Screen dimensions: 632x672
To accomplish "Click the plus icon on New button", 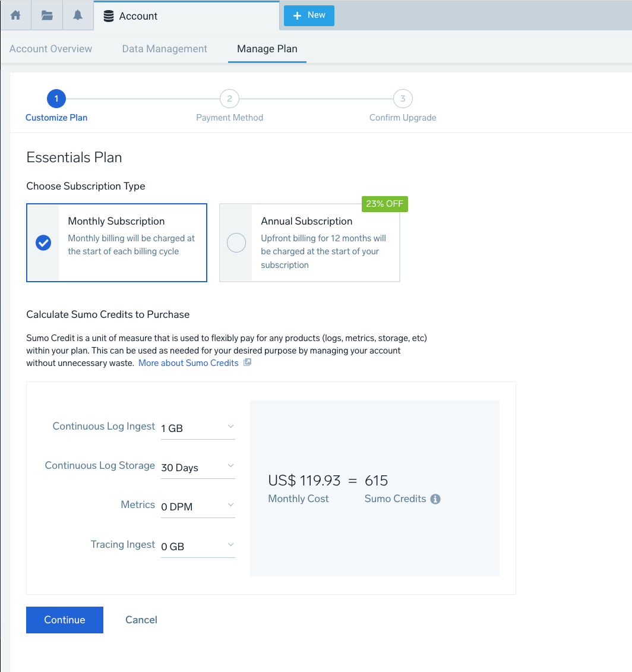I will pos(298,15).
